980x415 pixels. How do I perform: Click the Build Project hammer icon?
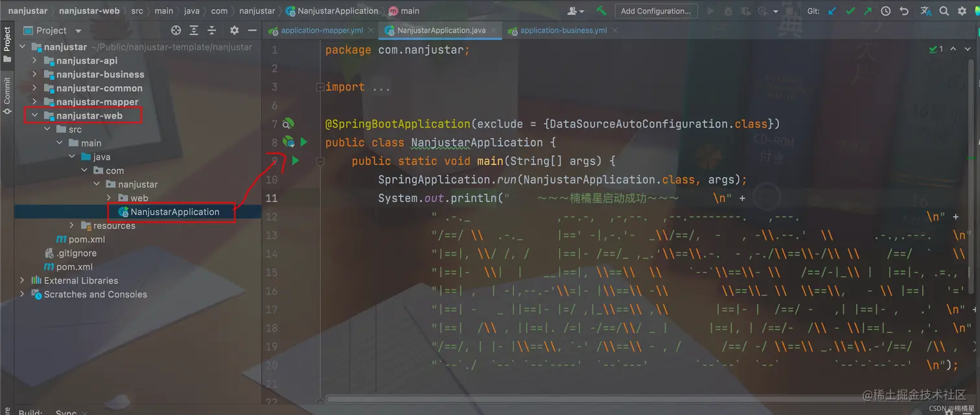[601, 11]
